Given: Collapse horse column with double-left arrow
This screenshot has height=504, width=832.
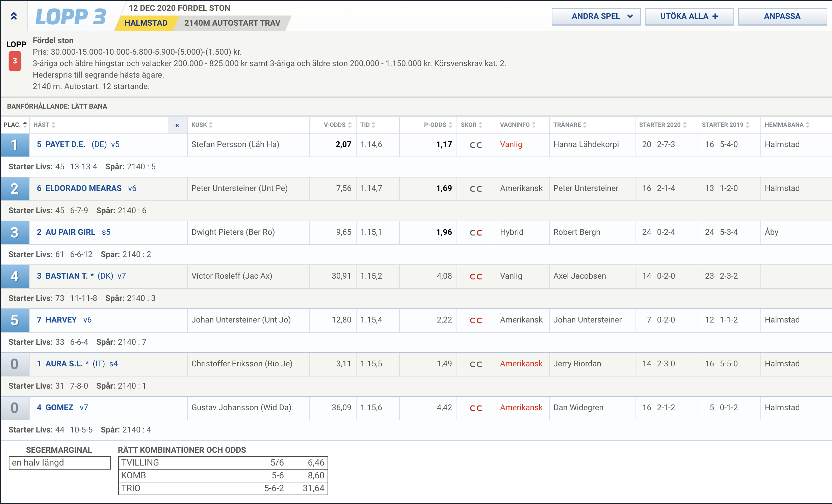Looking at the screenshot, I should coord(177,125).
